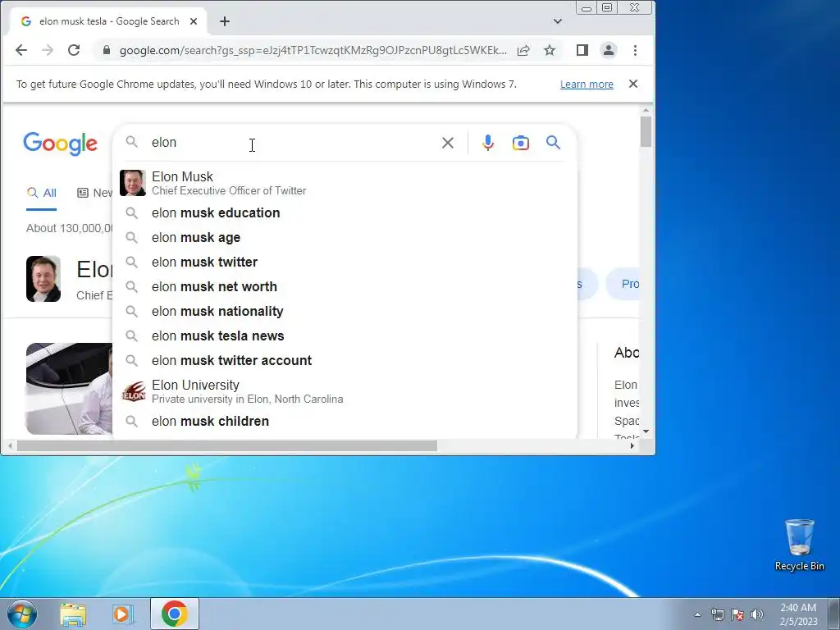Pick the elon musk net worth suggestion
The image size is (840, 630).
(345, 287)
